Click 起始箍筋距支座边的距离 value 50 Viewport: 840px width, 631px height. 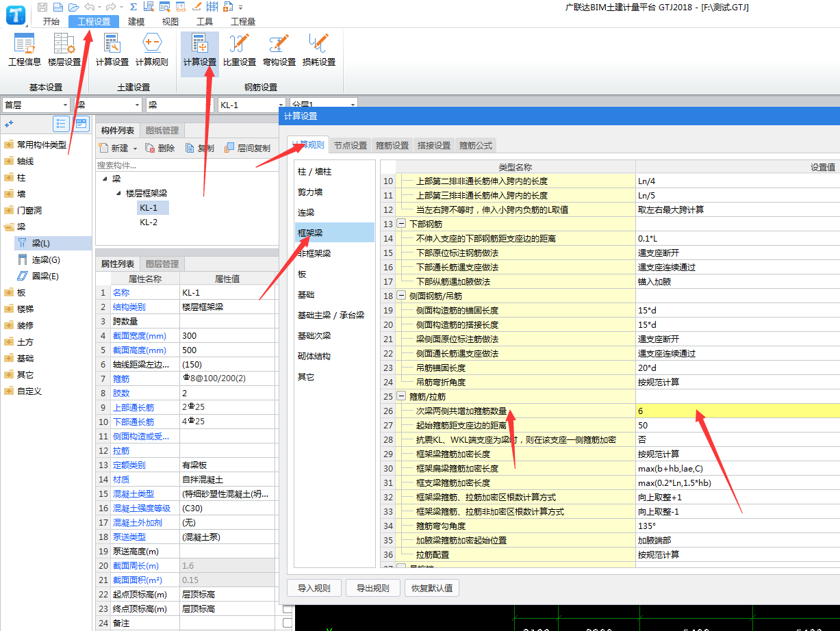point(737,425)
